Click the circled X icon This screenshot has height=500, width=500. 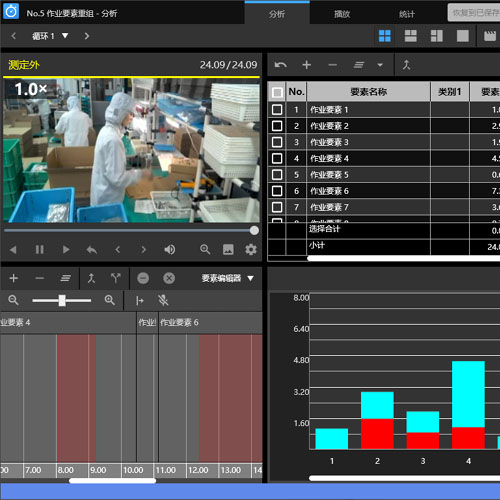pos(169,278)
